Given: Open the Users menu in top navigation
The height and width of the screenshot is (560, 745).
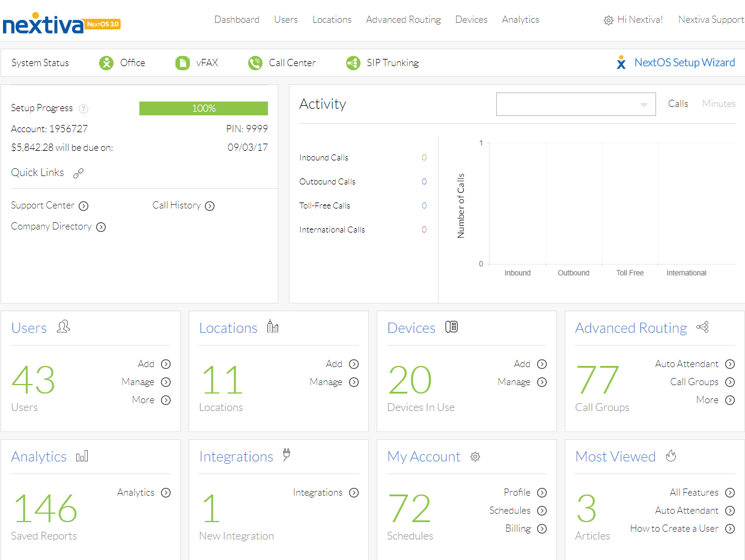Looking at the screenshot, I should [x=286, y=20].
